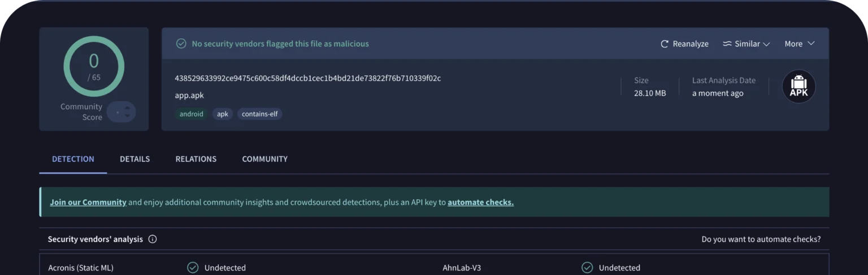The image size is (868, 275).
Task: Click the AhnLab-V3 Undetected check icon
Action: [587, 268]
